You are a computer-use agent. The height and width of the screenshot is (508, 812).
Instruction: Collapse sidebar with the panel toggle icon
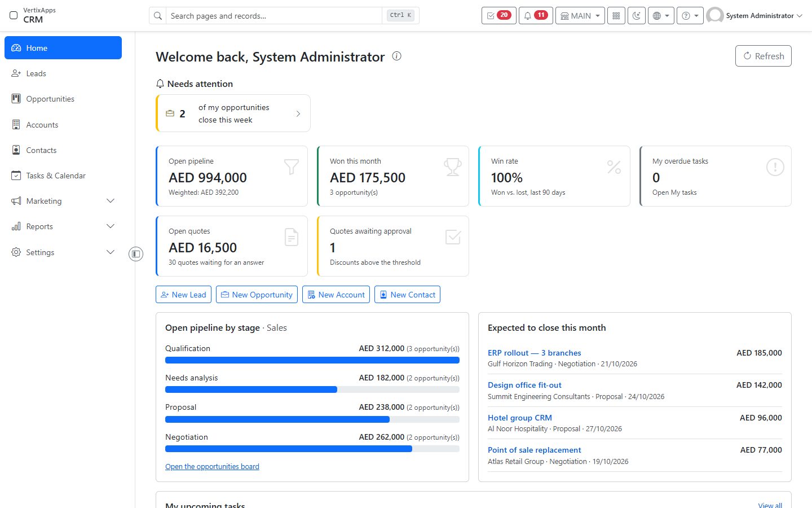(x=136, y=254)
